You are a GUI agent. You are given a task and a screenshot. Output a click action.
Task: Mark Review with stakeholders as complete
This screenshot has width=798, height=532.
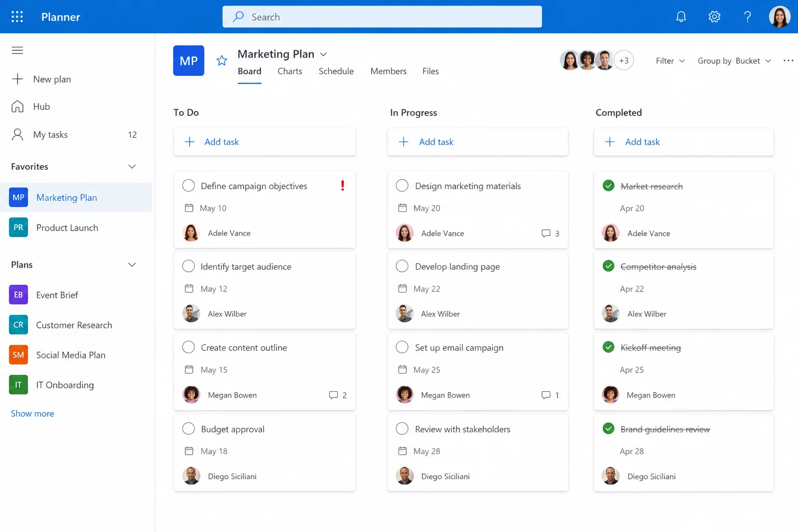402,429
